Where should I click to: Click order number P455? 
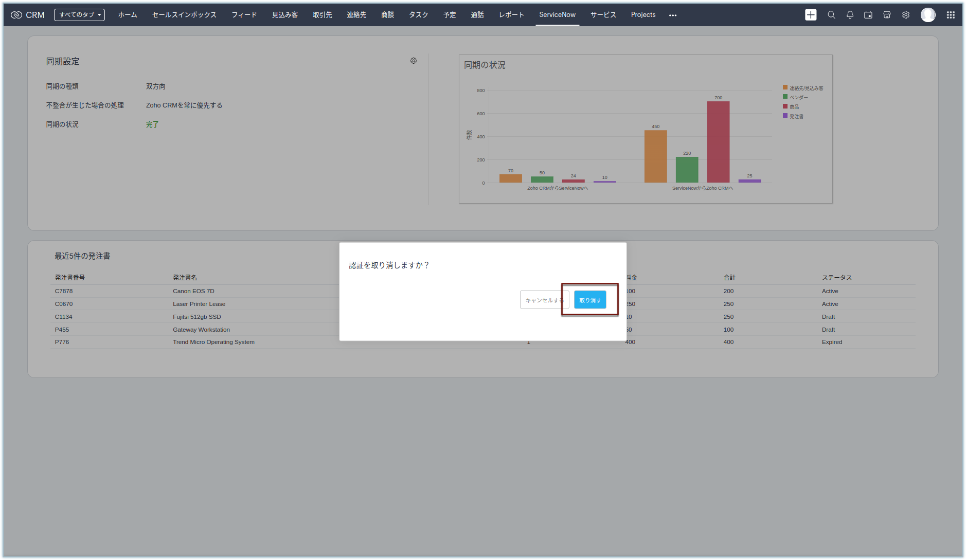[x=62, y=330]
